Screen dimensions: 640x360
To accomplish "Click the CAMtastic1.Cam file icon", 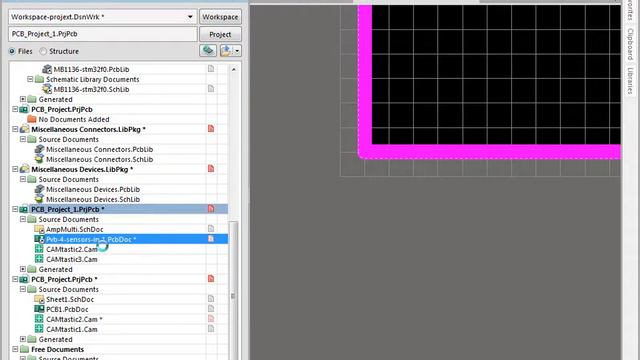I will click(x=39, y=329).
